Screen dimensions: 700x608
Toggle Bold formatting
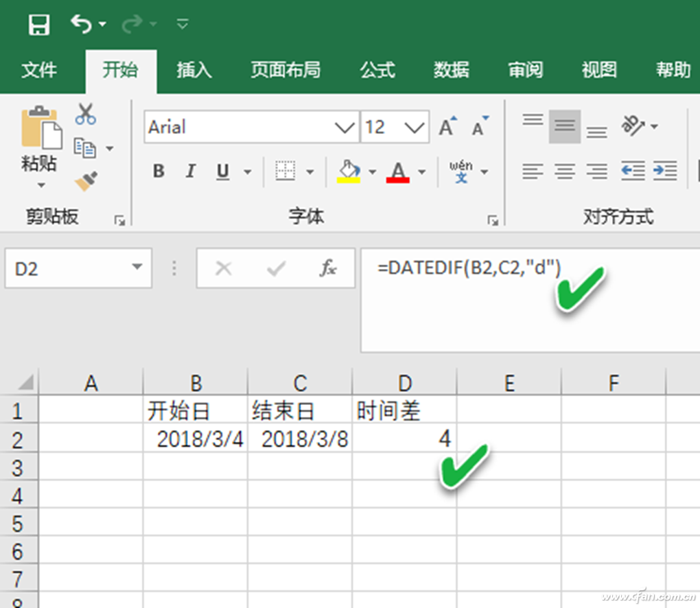click(x=159, y=171)
